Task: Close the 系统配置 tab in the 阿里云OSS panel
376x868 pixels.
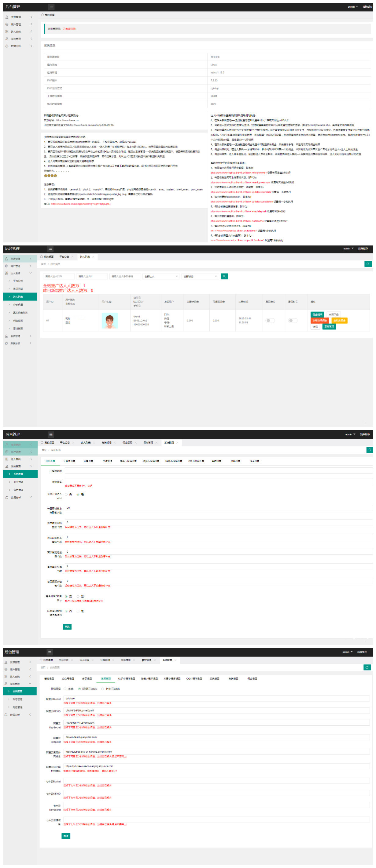Action: coord(175,660)
